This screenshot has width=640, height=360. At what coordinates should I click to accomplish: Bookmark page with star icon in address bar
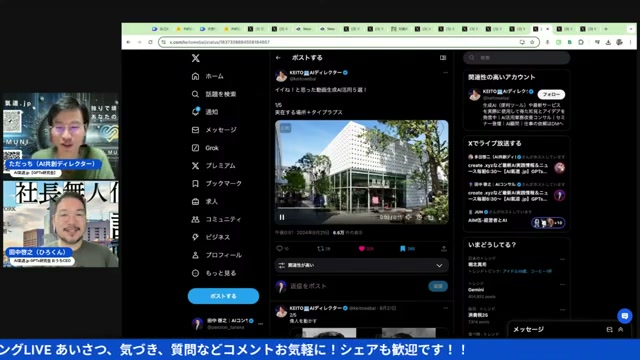click(532, 42)
